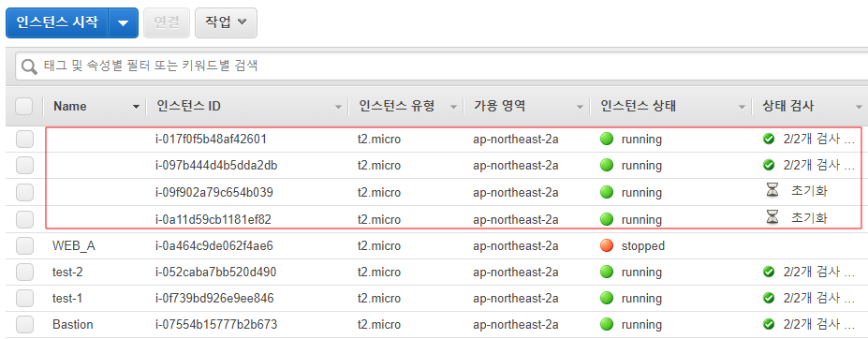Select the test-2 name cell
This screenshot has height=339, width=868.
coord(67,272)
